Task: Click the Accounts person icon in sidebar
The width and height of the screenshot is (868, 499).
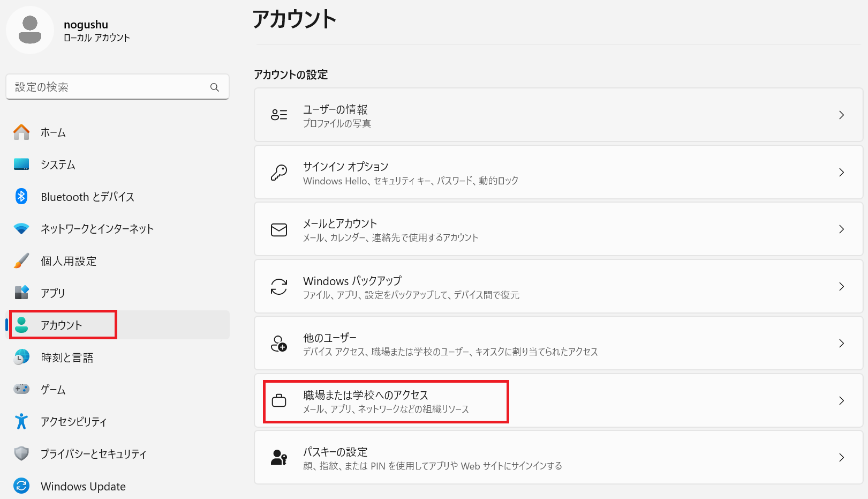Action: tap(21, 325)
